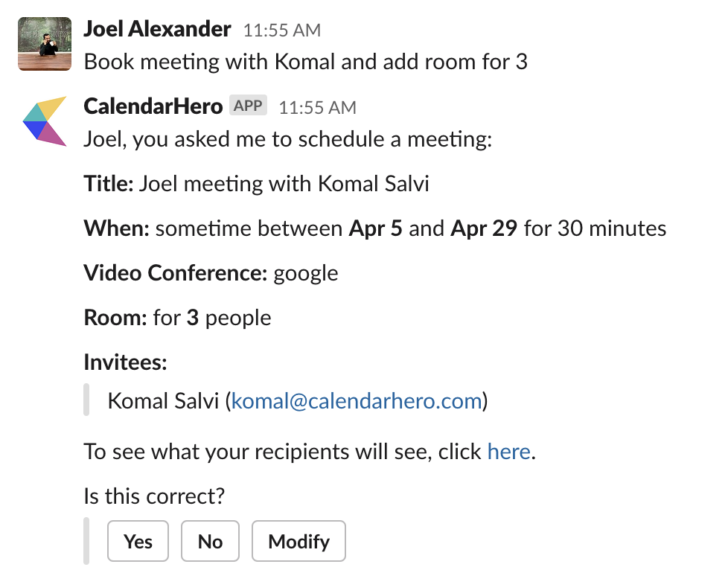728x570 pixels.
Task: Click the timestamp on the CalendarHero message
Action: coord(317,108)
